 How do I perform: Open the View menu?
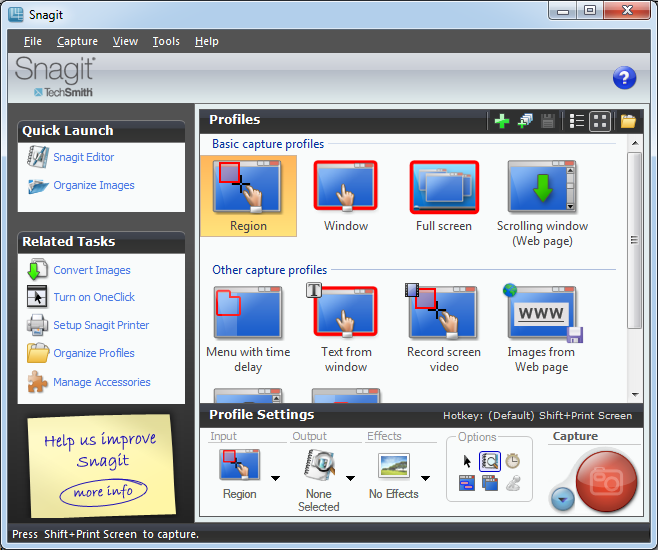click(x=125, y=41)
